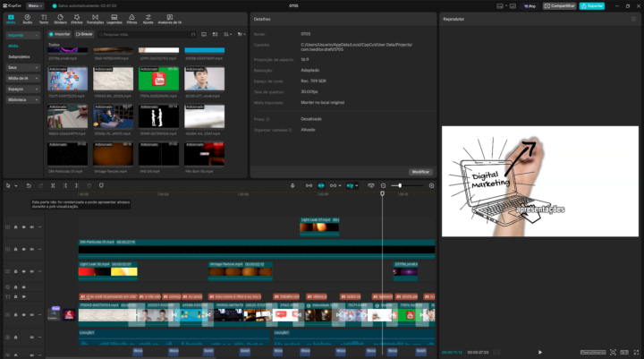The image size is (644, 359).
Task: Select the Film Burn 05.mp4 thumbnail
Action: (204, 154)
